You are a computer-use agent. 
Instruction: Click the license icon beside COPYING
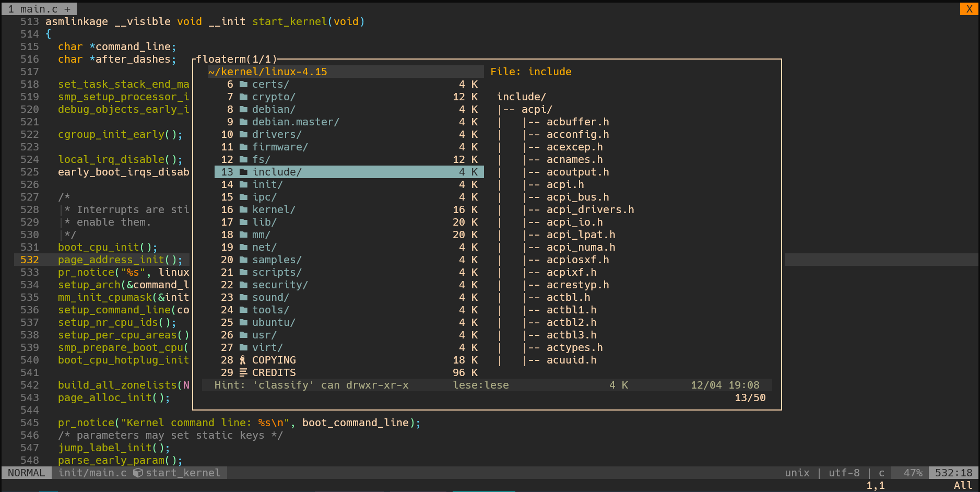coord(243,360)
